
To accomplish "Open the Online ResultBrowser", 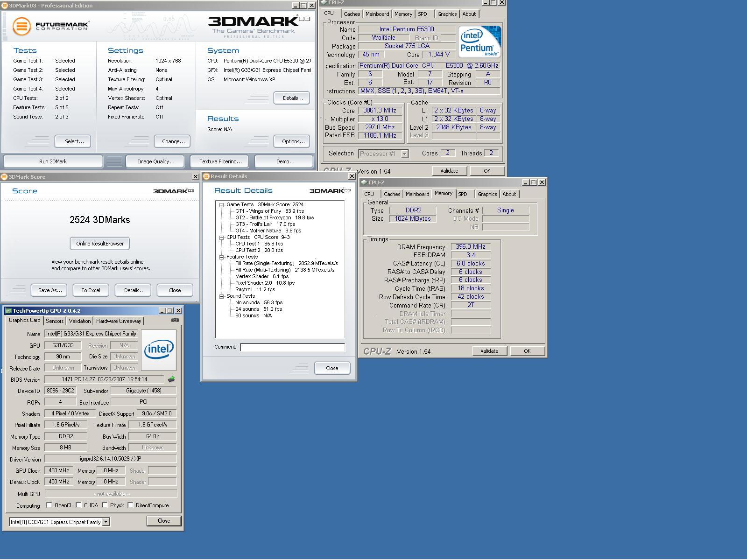I will [100, 244].
